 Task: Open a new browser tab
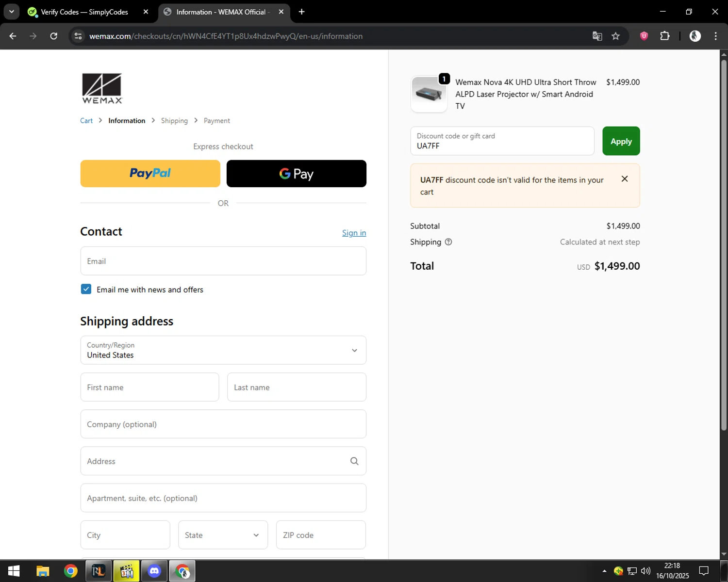pos(301,12)
